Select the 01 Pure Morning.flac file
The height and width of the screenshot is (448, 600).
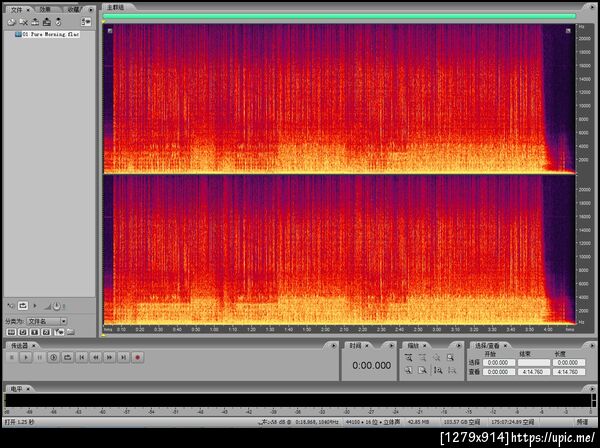[x=47, y=34]
